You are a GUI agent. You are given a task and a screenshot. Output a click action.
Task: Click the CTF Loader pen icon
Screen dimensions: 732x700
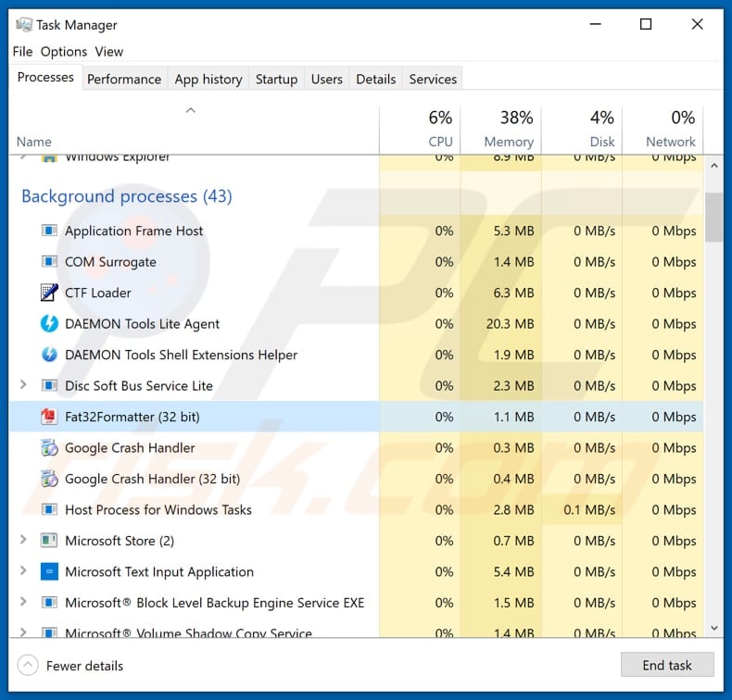pyautogui.click(x=49, y=293)
